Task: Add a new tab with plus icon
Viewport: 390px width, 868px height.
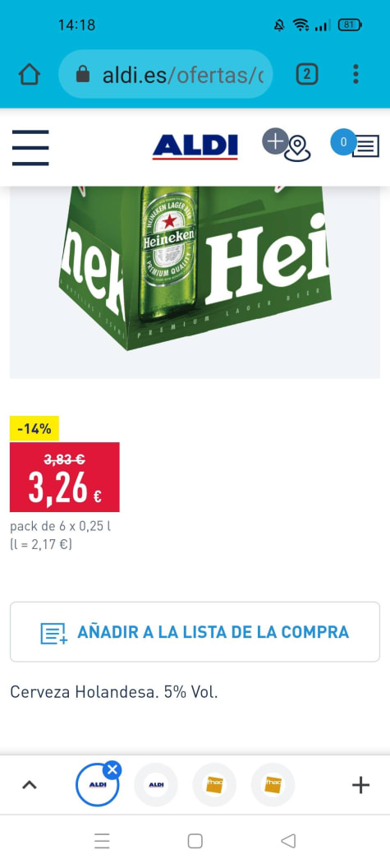Action: (x=360, y=785)
